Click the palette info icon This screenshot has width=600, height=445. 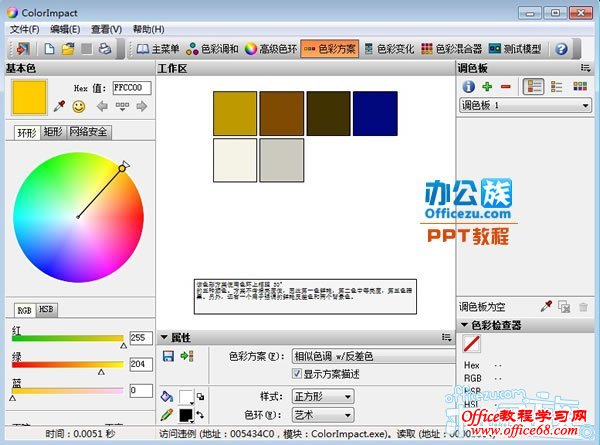point(468,86)
